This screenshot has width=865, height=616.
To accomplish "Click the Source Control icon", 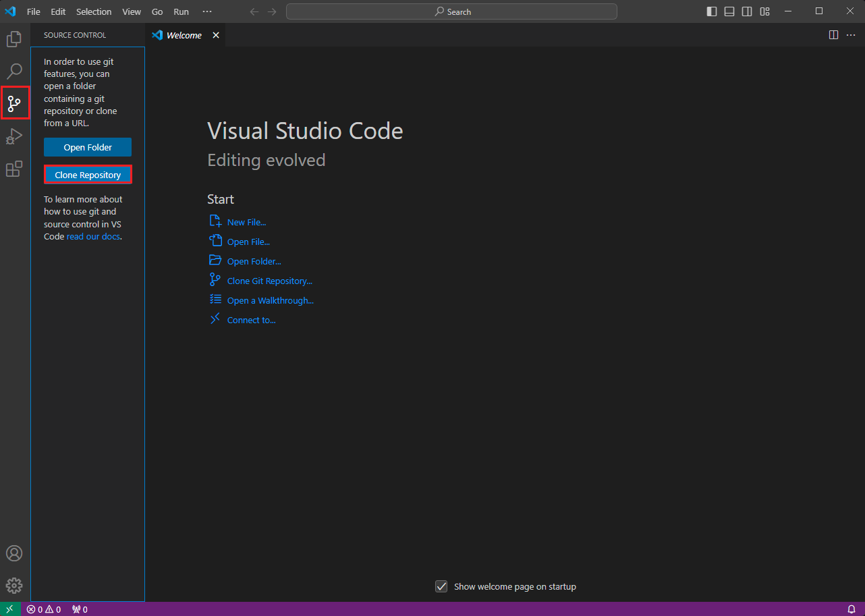I will (x=14, y=103).
